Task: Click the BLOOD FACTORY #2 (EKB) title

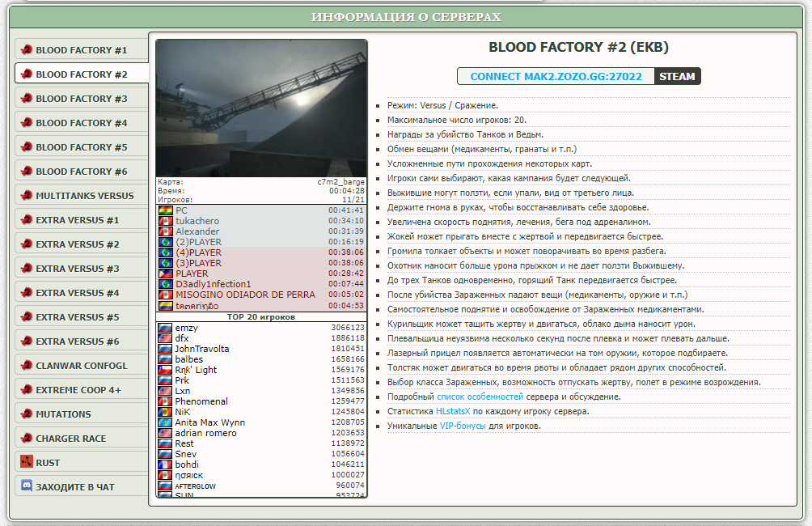Action: (578, 47)
